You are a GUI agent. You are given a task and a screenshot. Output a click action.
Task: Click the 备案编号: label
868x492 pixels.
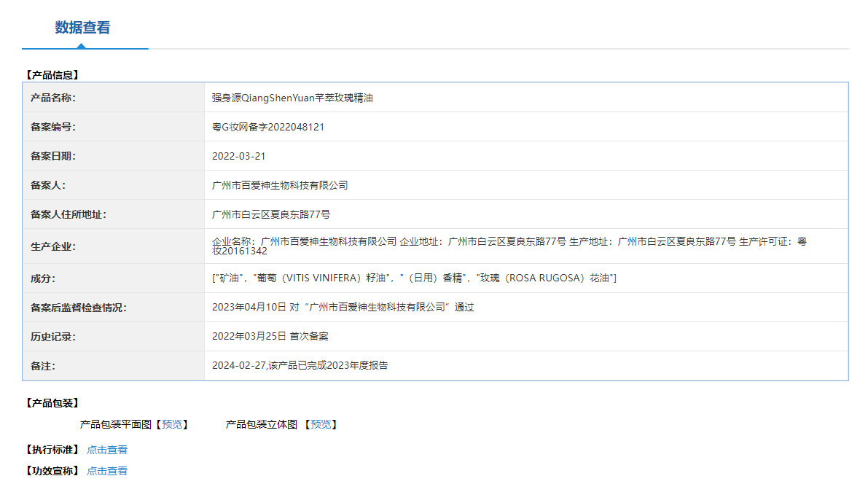pyautogui.click(x=53, y=128)
